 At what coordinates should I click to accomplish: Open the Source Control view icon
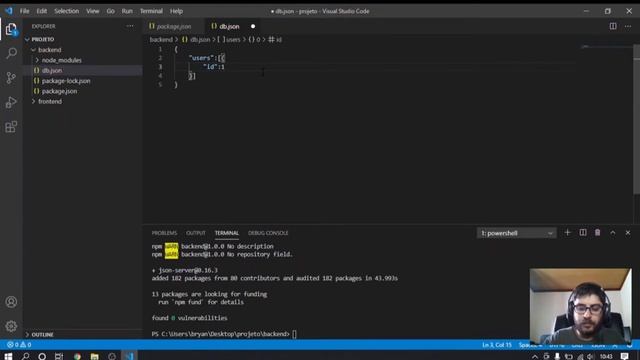coord(11,78)
